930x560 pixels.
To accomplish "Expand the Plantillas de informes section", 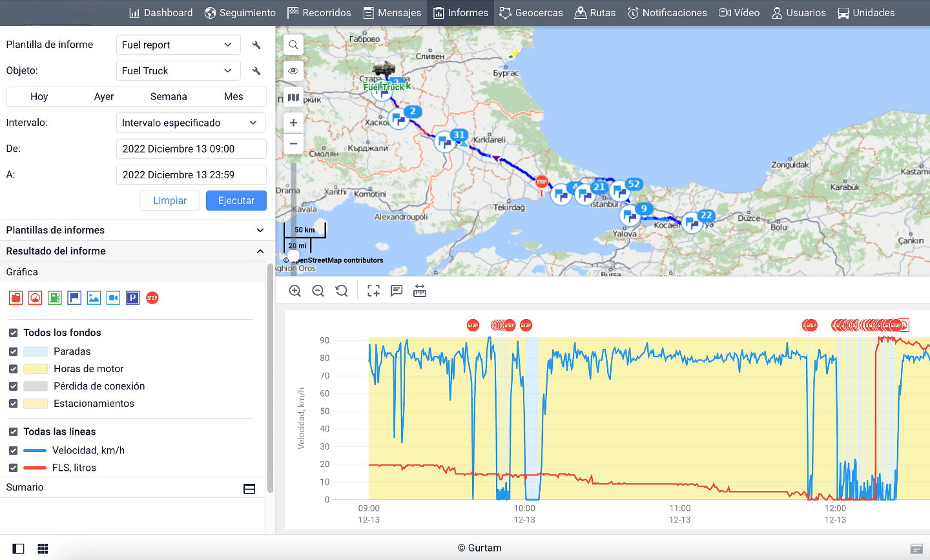I will tap(133, 230).
